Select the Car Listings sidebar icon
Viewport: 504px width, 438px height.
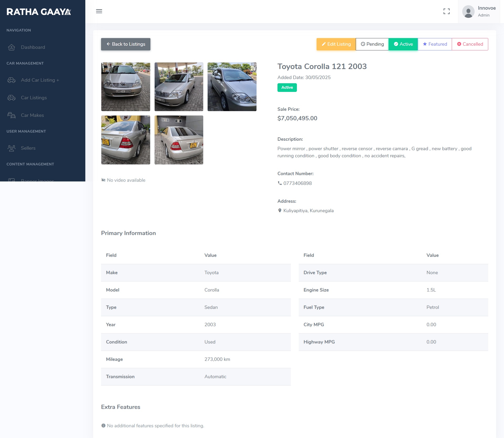click(12, 97)
